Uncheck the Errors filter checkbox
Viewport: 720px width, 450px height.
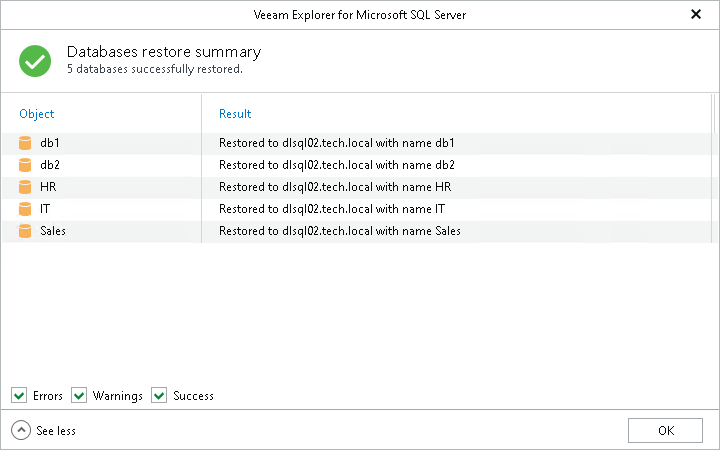pyautogui.click(x=19, y=396)
